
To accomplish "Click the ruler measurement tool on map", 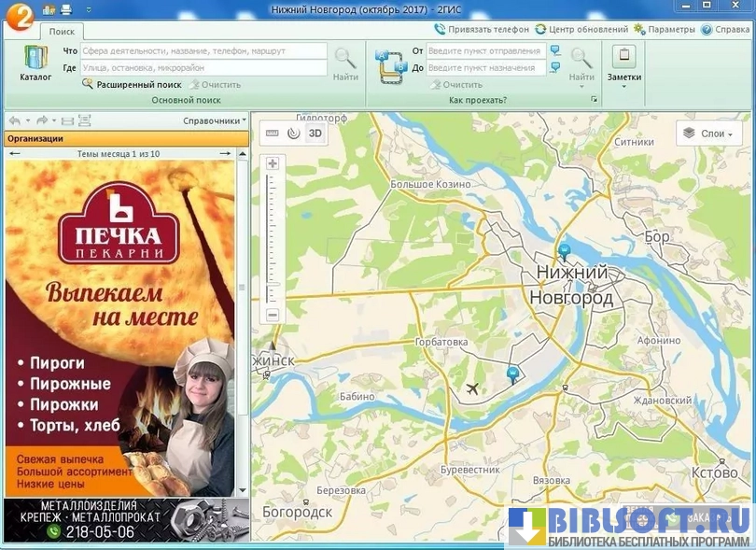I will point(273,133).
